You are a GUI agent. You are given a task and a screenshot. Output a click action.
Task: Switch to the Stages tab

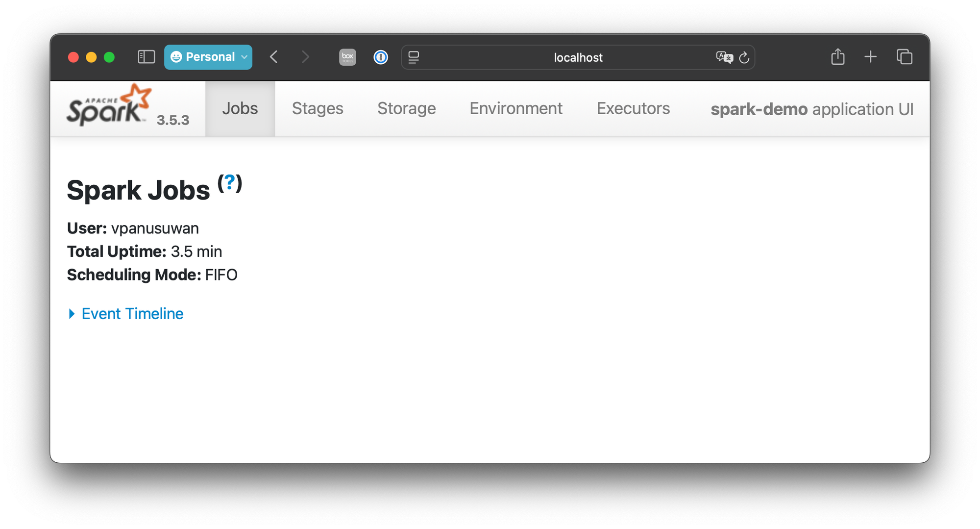click(x=318, y=108)
